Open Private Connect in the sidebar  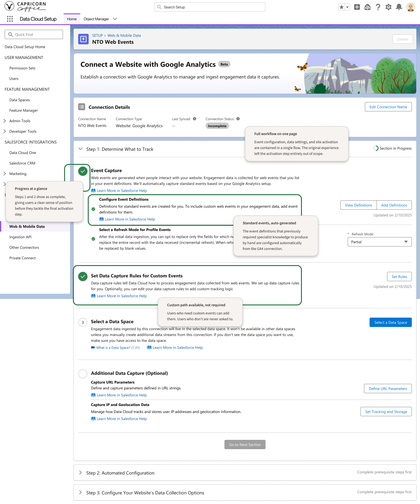pyautogui.click(x=22, y=258)
